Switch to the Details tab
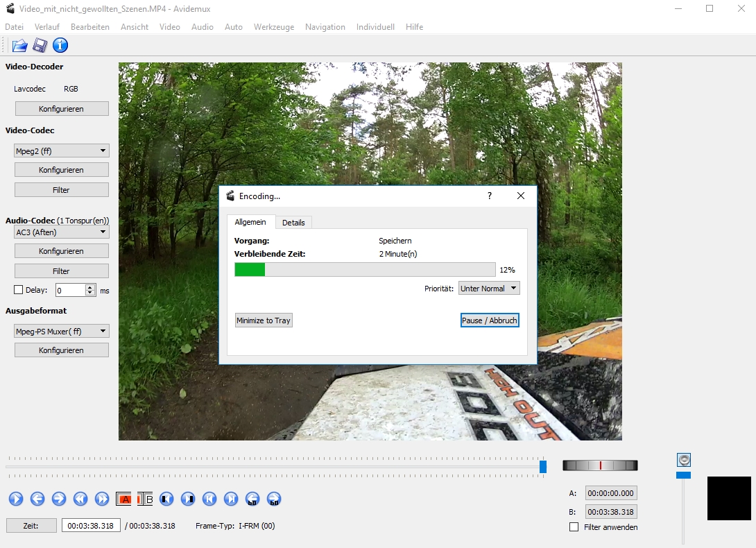Viewport: 756px width, 548px height. click(x=293, y=223)
